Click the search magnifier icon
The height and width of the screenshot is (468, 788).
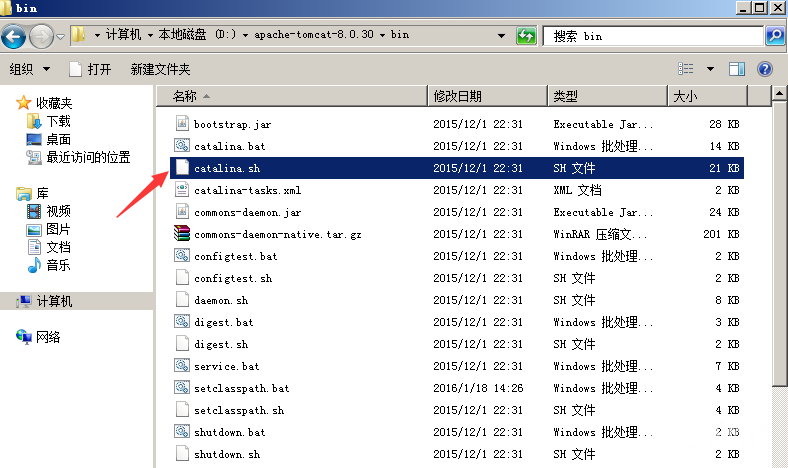pos(774,36)
